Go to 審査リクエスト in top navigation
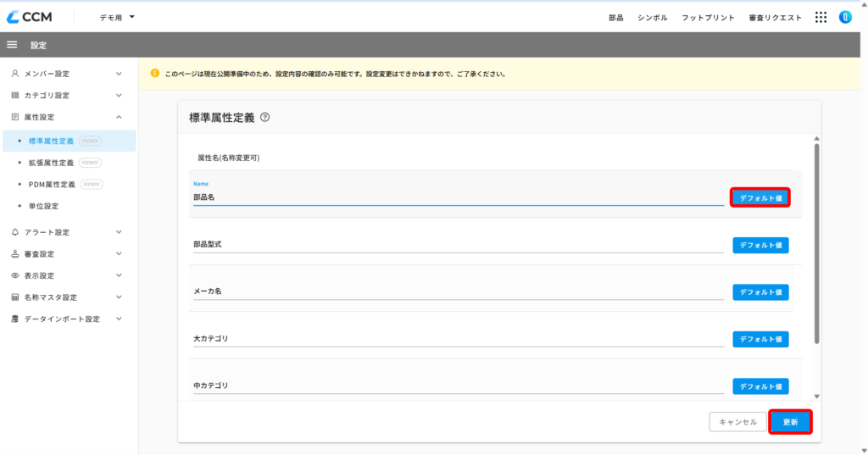Viewport: 868px width, 455px height. pyautogui.click(x=775, y=18)
